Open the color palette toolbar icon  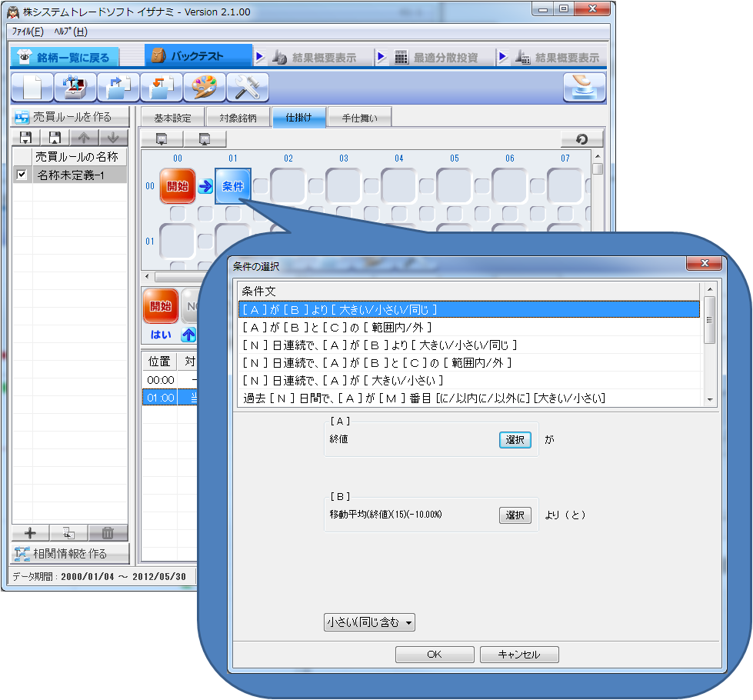click(x=205, y=88)
